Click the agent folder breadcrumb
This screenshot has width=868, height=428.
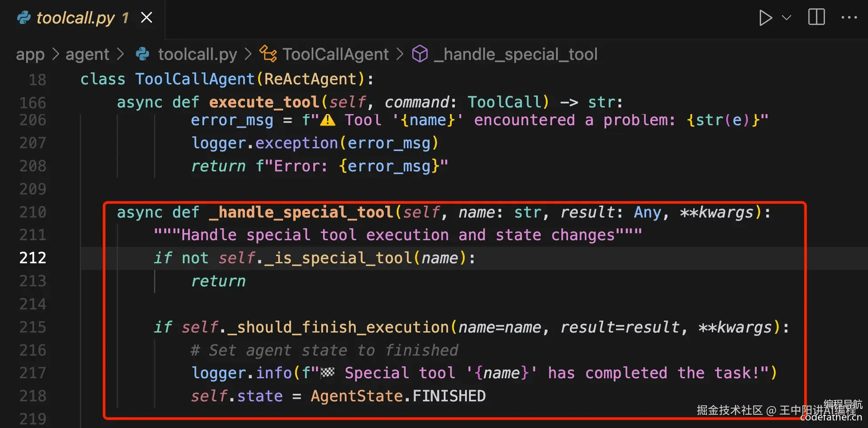[x=87, y=55]
